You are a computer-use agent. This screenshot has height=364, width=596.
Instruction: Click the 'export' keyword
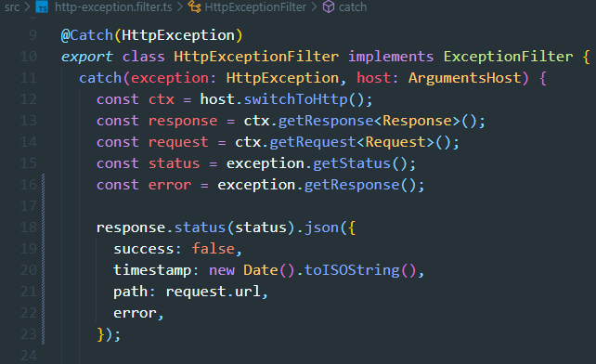pos(87,57)
